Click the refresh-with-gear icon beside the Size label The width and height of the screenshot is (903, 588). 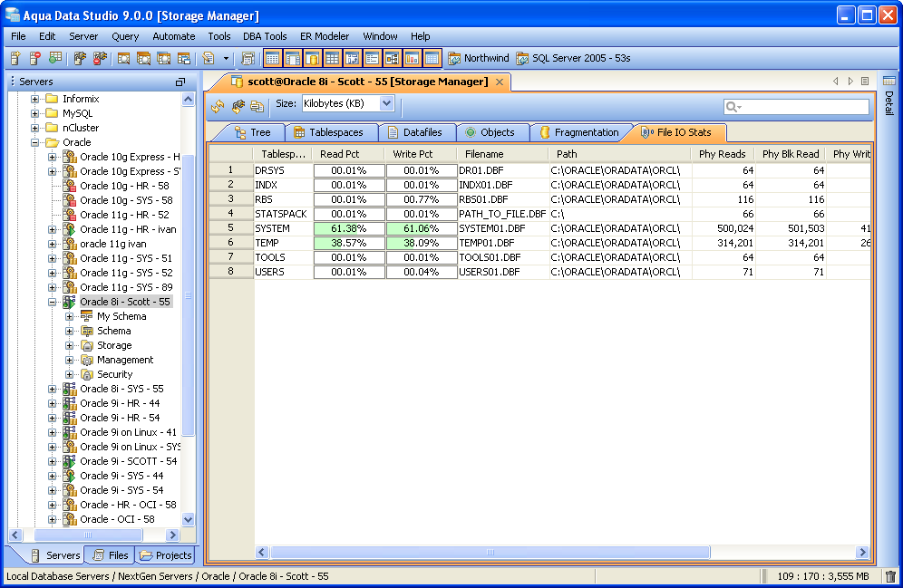[238, 106]
